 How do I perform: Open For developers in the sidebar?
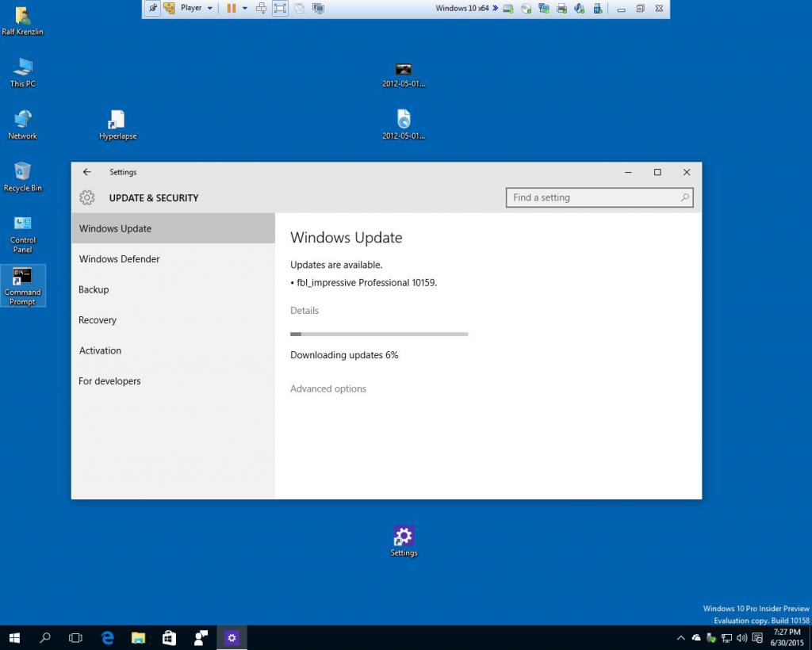(x=173, y=381)
